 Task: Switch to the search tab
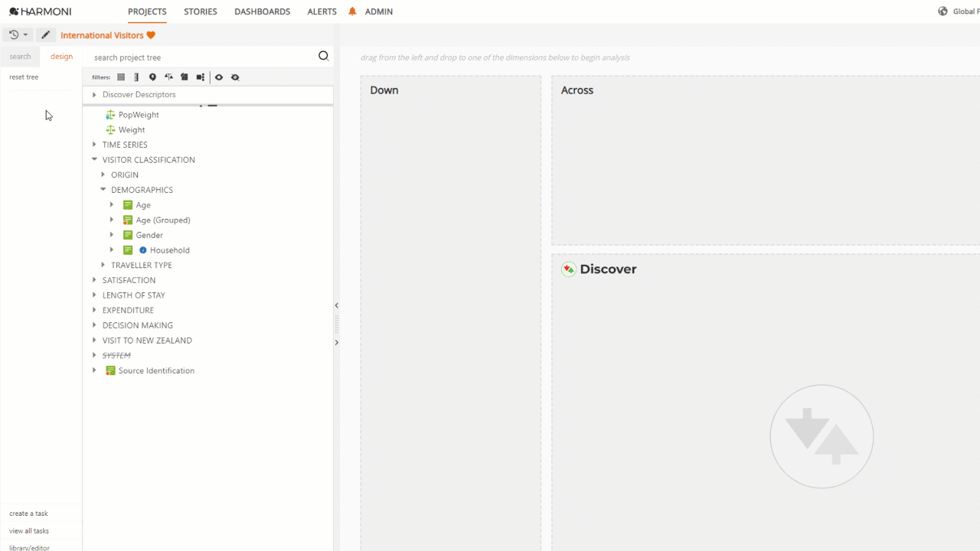click(x=20, y=56)
